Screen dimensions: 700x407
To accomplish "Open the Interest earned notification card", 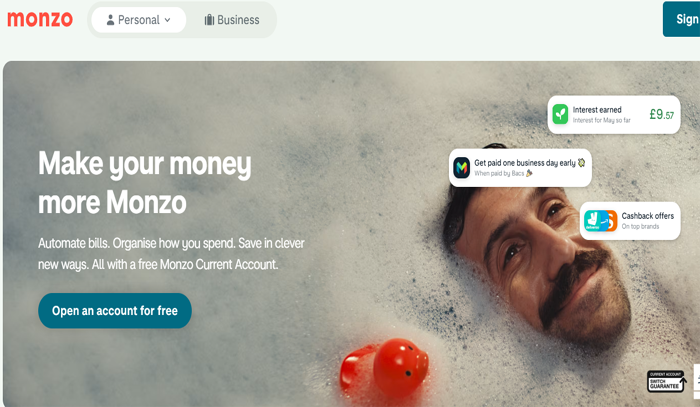I will pyautogui.click(x=614, y=115).
